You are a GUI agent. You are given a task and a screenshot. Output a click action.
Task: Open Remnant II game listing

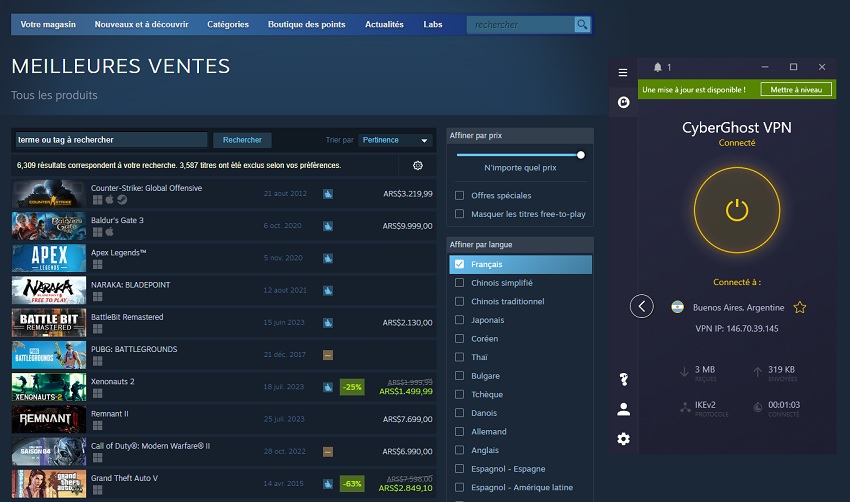pos(223,419)
